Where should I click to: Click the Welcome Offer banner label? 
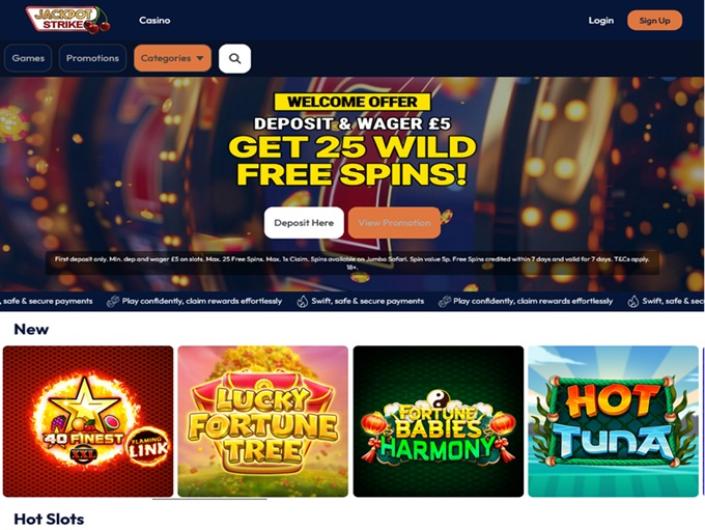(x=352, y=102)
